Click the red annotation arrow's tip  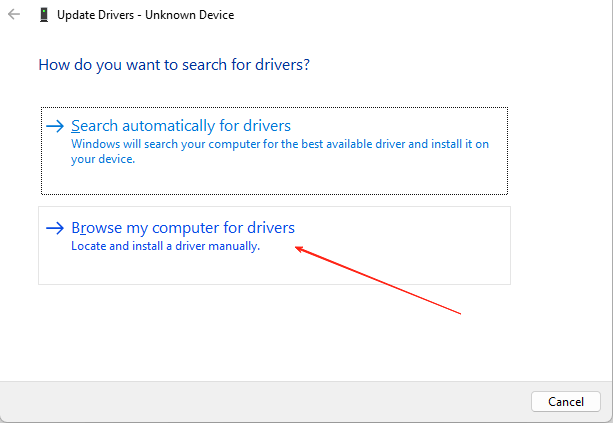(297, 249)
